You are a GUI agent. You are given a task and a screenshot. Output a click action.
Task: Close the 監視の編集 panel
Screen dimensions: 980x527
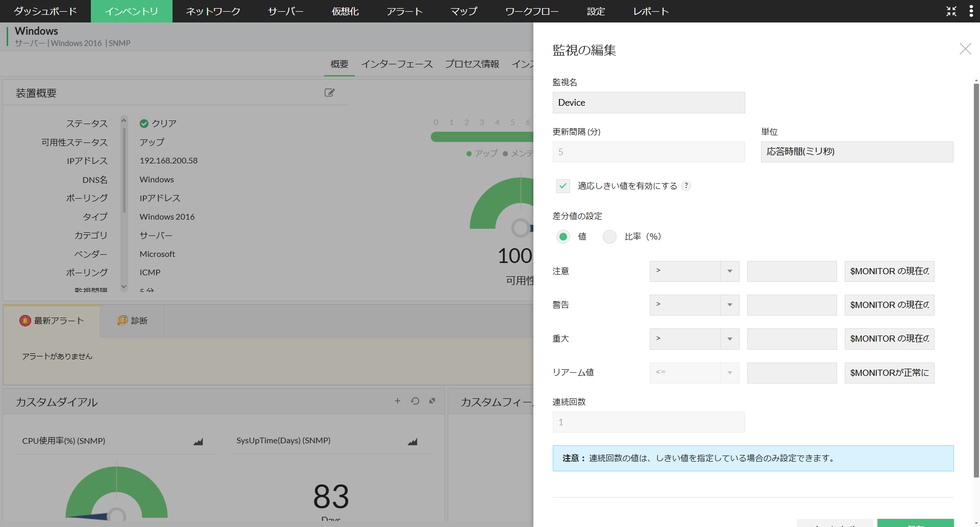tap(965, 49)
